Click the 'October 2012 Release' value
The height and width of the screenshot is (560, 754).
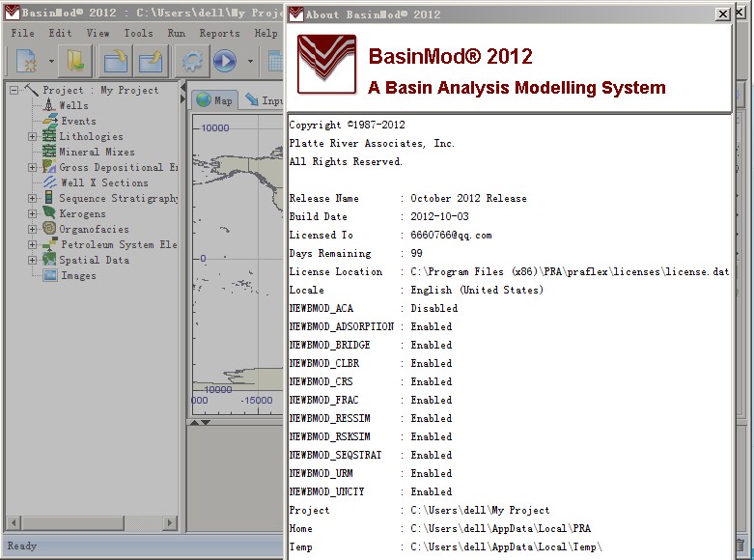point(468,198)
